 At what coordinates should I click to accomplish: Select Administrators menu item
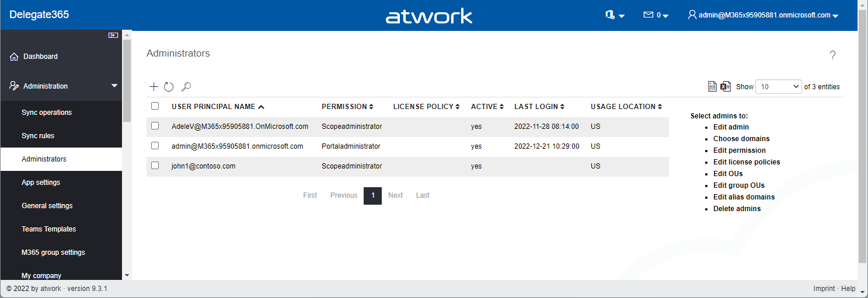coord(61,159)
